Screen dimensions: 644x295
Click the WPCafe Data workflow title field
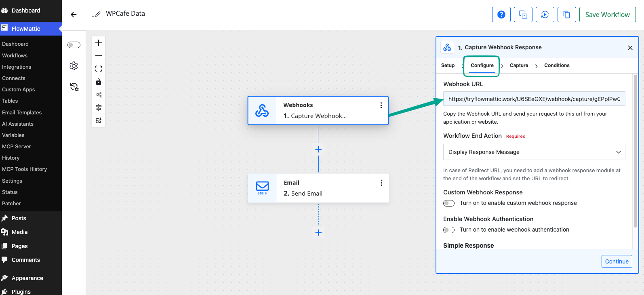pos(125,14)
